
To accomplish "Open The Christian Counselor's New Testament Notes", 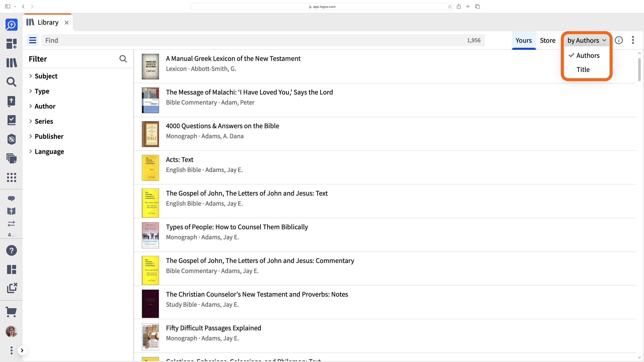I will pos(257,294).
